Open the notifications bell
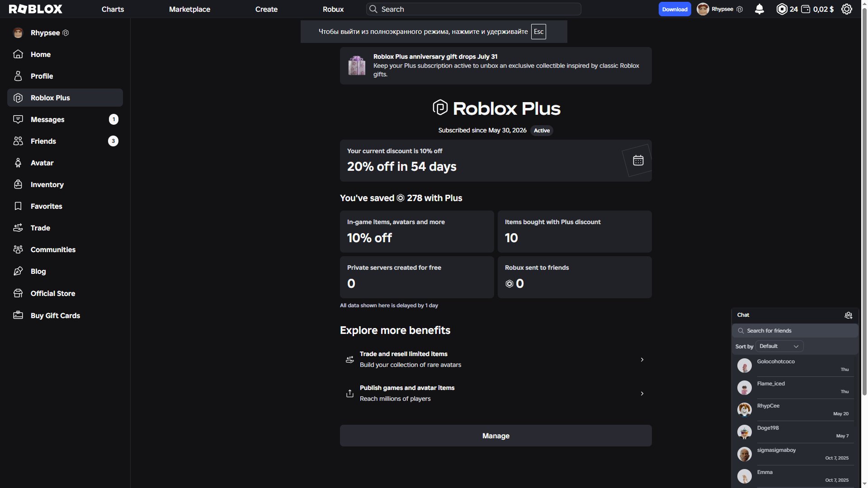The width and height of the screenshot is (868, 488). point(759,9)
